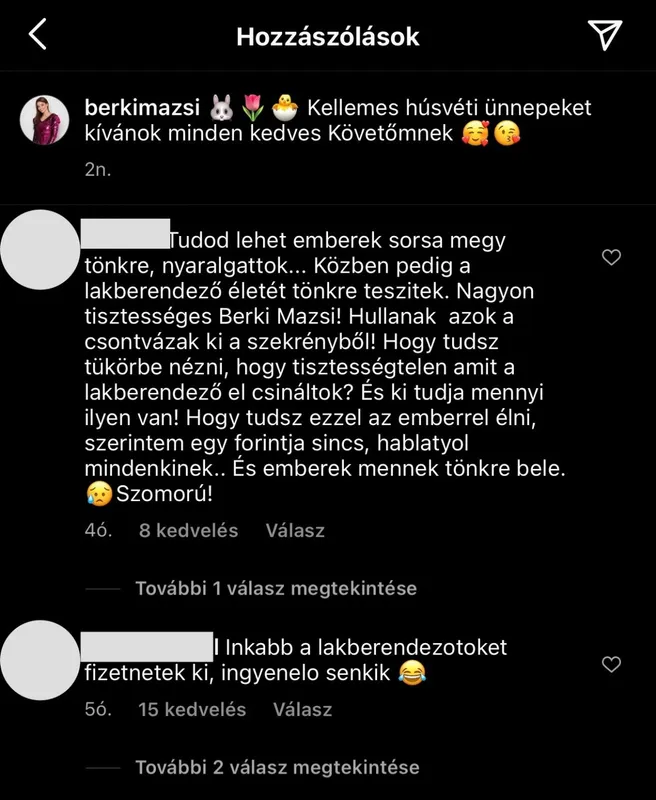Screen dimensions: 656x800
Task: Like the 'Inkabb a lakberendezotoket' comment with the heart
Action: coord(611,664)
